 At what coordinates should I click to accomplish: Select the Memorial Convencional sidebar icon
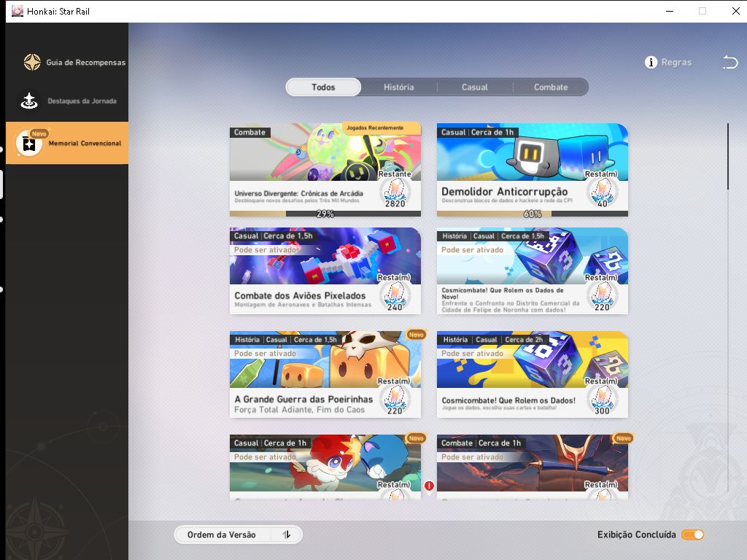(28, 144)
